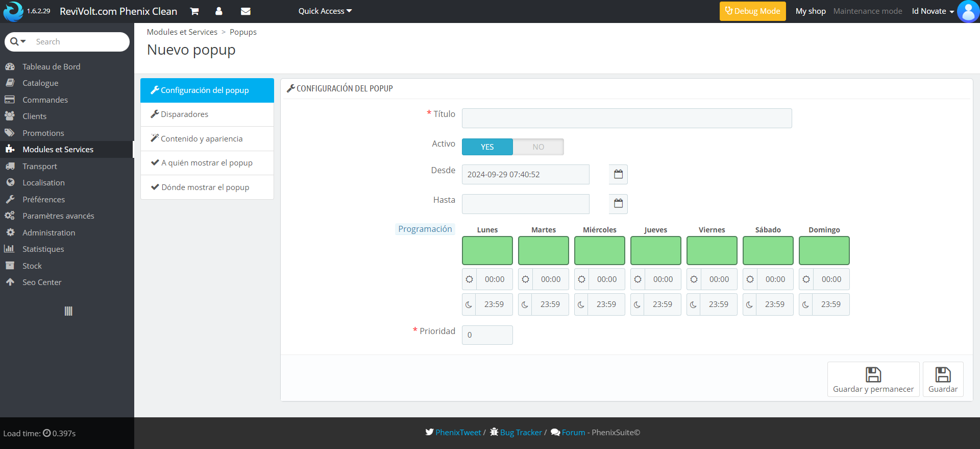Toggle the Martes green schedule box

tap(544, 250)
